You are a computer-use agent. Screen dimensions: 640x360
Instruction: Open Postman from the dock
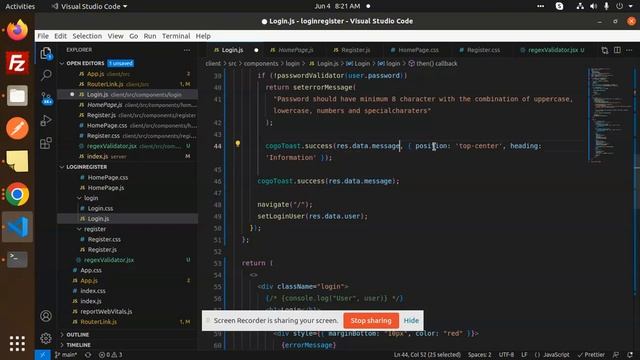click(17, 128)
